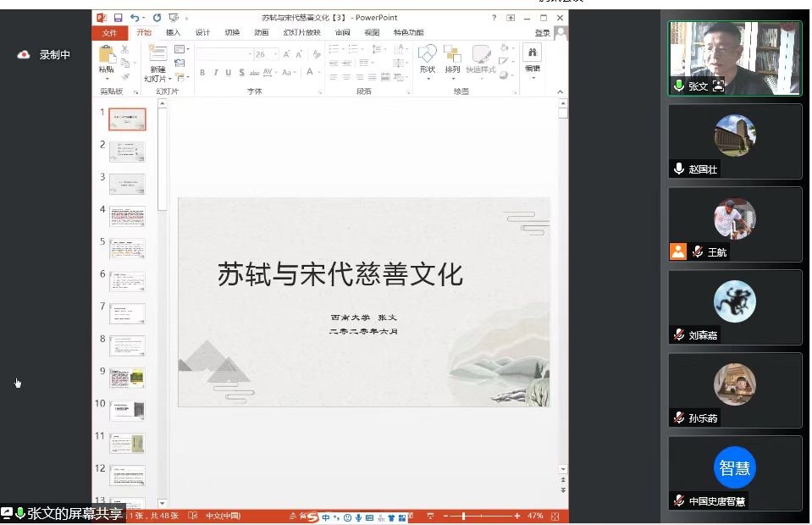
Task: Toggle Bold formatting
Action: point(202,73)
